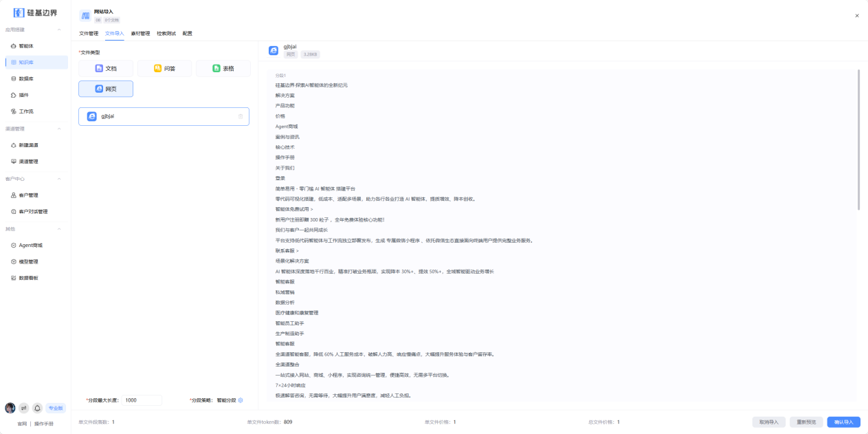The width and height of the screenshot is (868, 434).
Task: Switch to the 文件管理 tab
Action: [x=89, y=34]
